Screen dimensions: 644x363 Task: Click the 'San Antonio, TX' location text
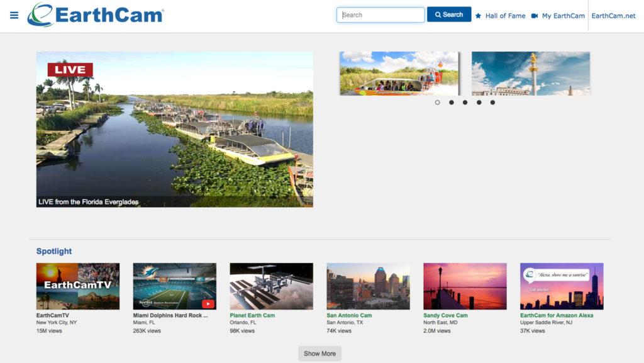click(x=345, y=323)
